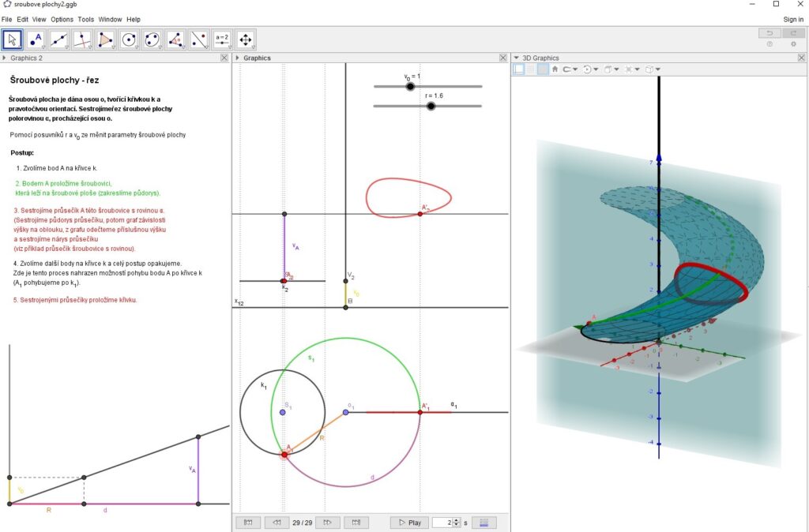
Task: Choose the Ellipse tool
Action: [152, 39]
